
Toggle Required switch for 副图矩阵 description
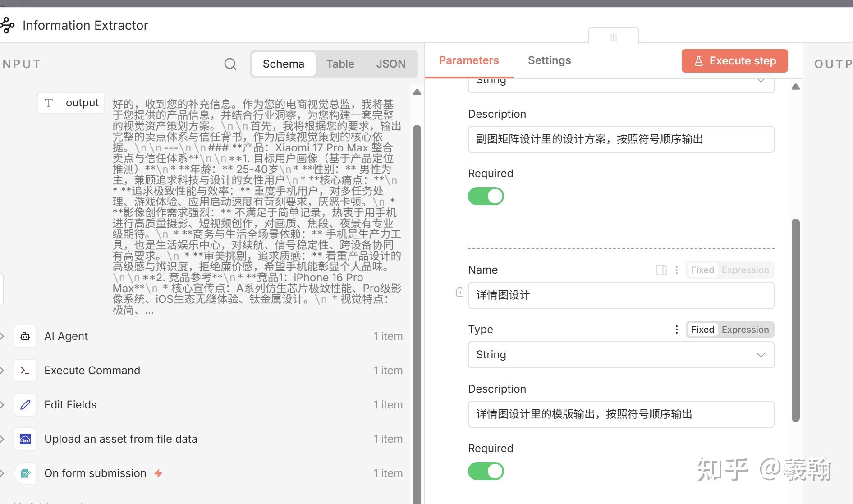[486, 196]
